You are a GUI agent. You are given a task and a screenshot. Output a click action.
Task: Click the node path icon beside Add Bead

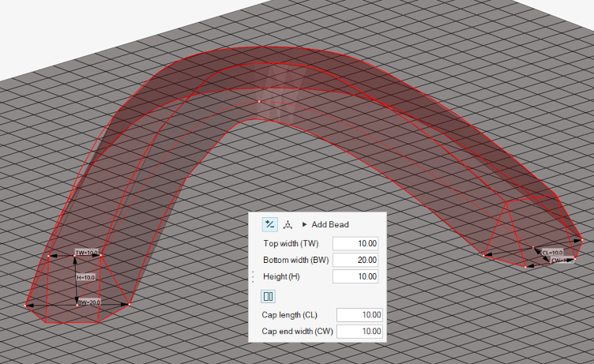pos(288,224)
